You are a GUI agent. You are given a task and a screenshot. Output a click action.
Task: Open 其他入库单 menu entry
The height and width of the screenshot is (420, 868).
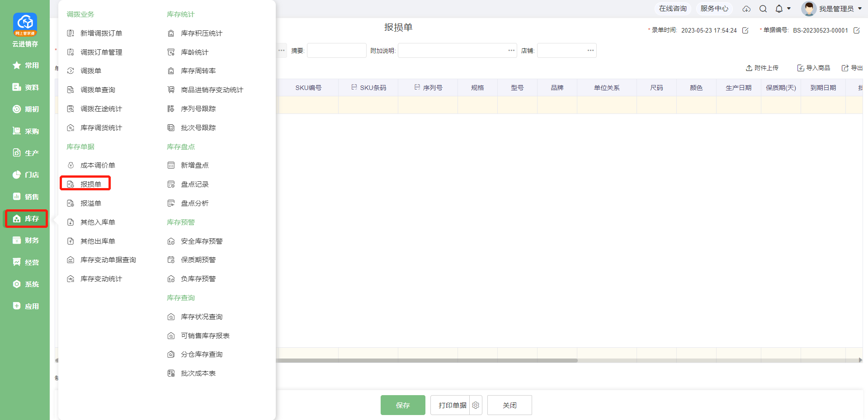point(91,222)
